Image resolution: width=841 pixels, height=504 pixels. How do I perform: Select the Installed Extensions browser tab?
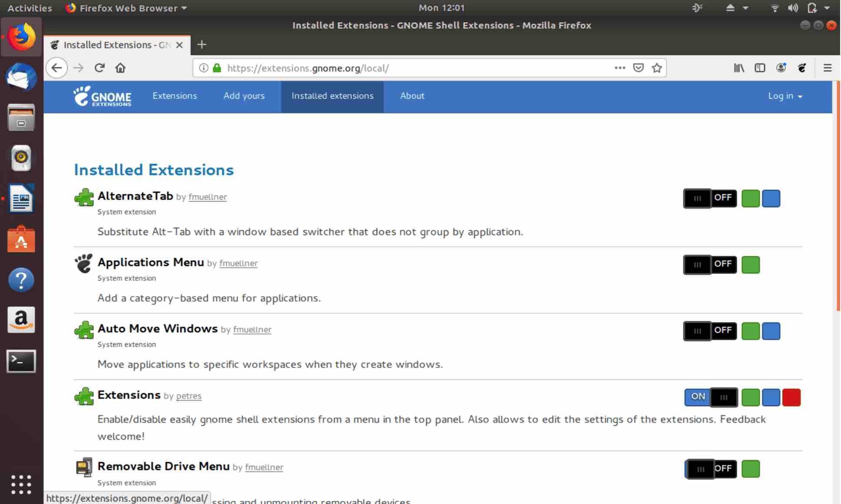point(111,45)
